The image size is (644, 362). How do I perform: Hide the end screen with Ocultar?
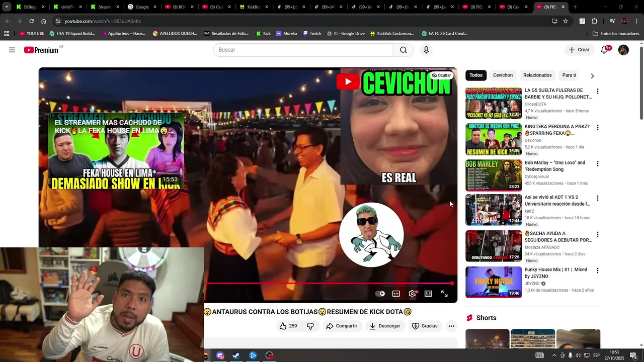441,75
